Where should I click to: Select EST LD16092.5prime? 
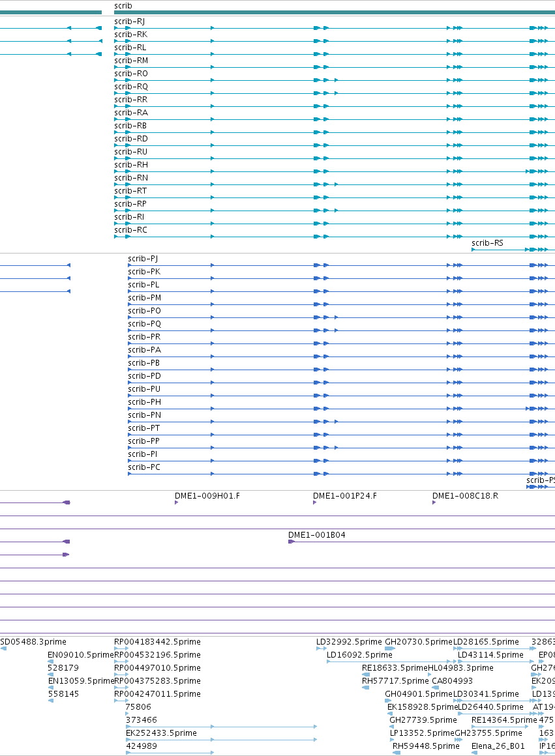[359, 655]
